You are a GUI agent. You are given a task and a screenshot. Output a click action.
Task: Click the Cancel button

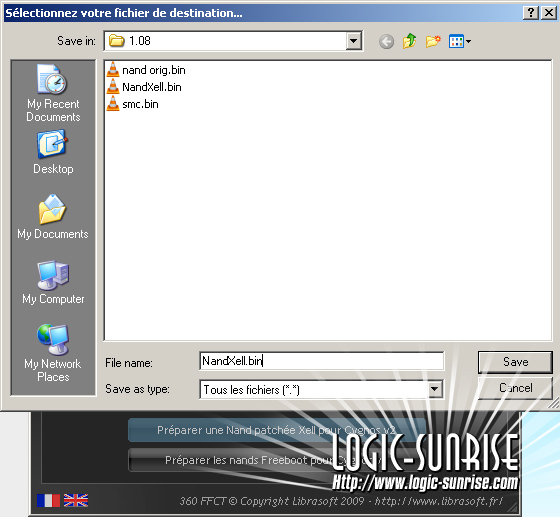(515, 388)
